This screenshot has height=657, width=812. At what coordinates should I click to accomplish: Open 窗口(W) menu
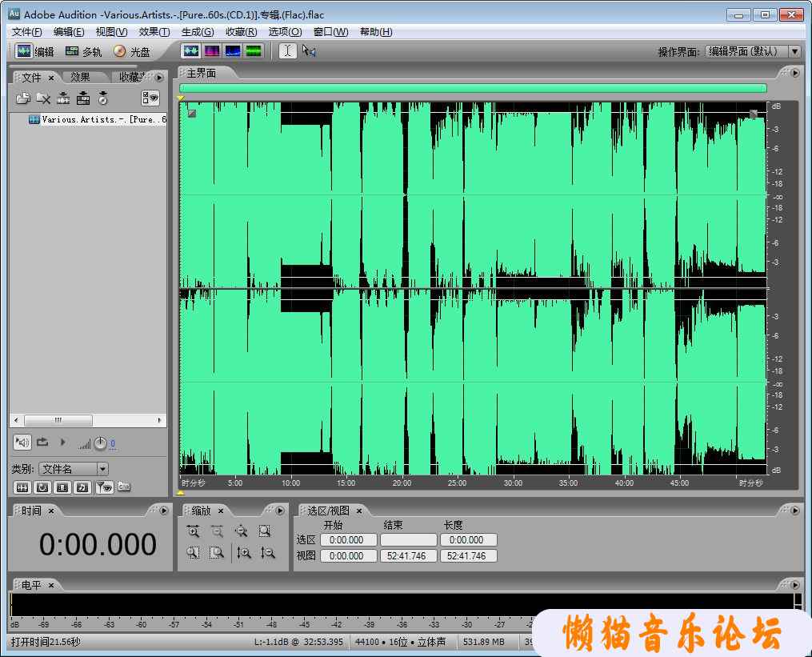pyautogui.click(x=331, y=32)
